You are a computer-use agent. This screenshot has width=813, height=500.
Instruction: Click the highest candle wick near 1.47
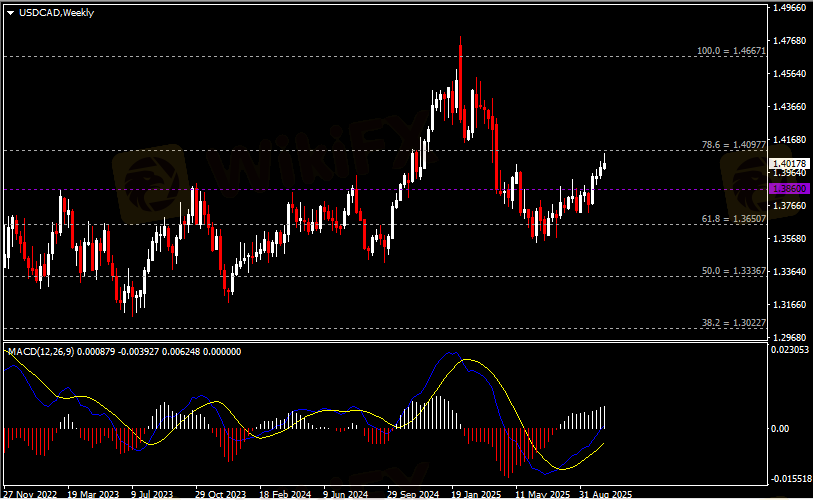(x=461, y=38)
